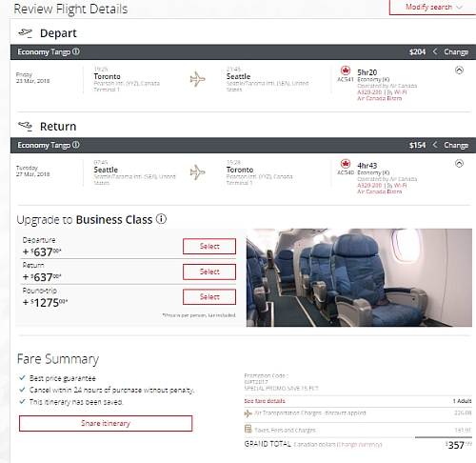Change the return flight fare
Image resolution: width=476 pixels, height=463 pixels.
coord(456,145)
